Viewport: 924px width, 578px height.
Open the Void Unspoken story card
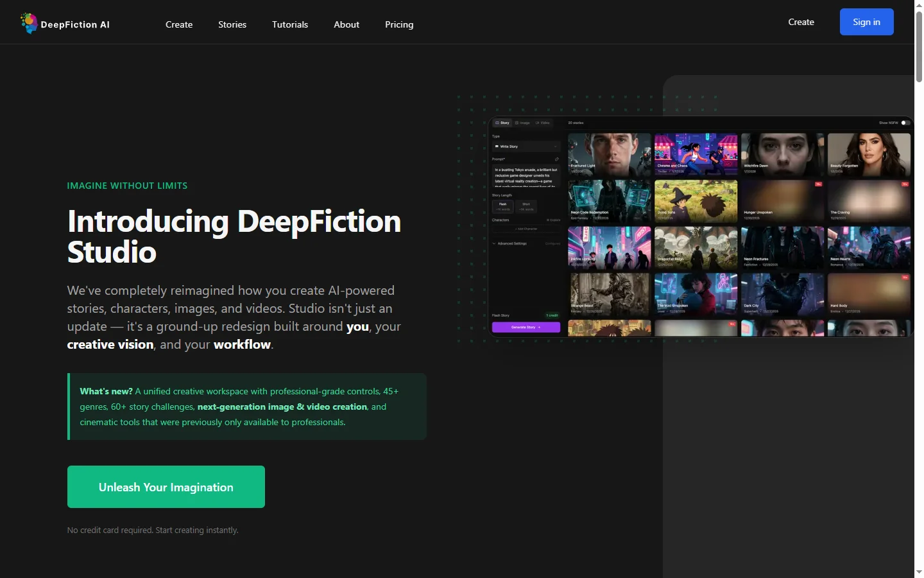point(696,294)
